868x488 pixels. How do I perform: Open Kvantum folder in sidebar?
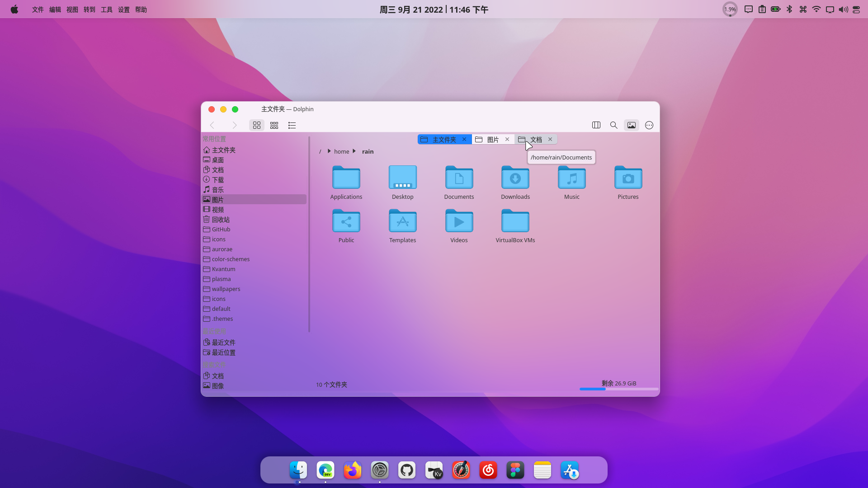[x=254, y=269]
